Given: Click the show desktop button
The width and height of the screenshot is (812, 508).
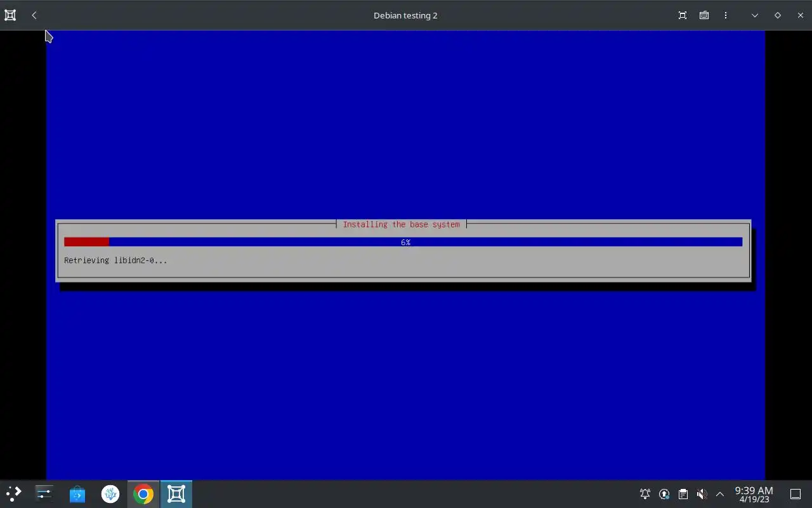Looking at the screenshot, I should pos(796,494).
